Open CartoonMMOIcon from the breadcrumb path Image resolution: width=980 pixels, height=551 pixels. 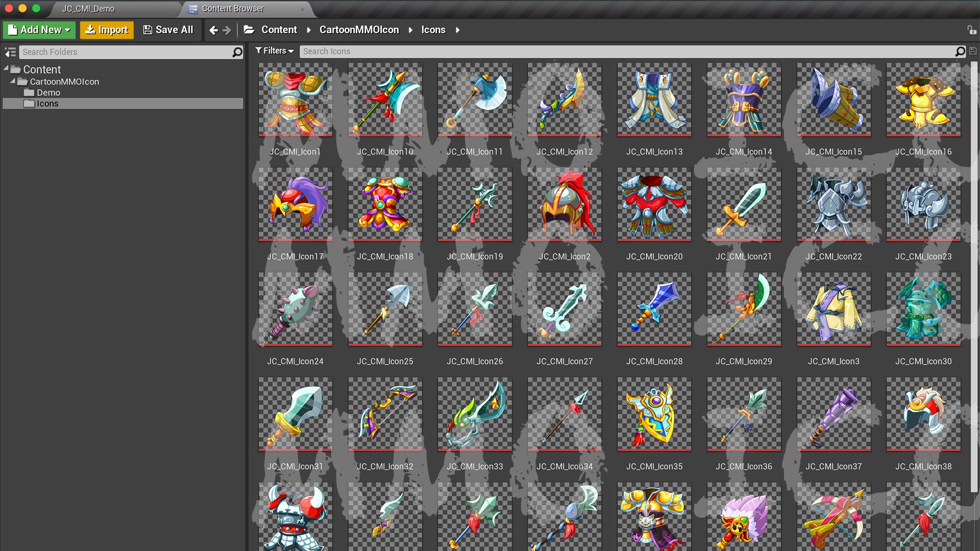(359, 30)
